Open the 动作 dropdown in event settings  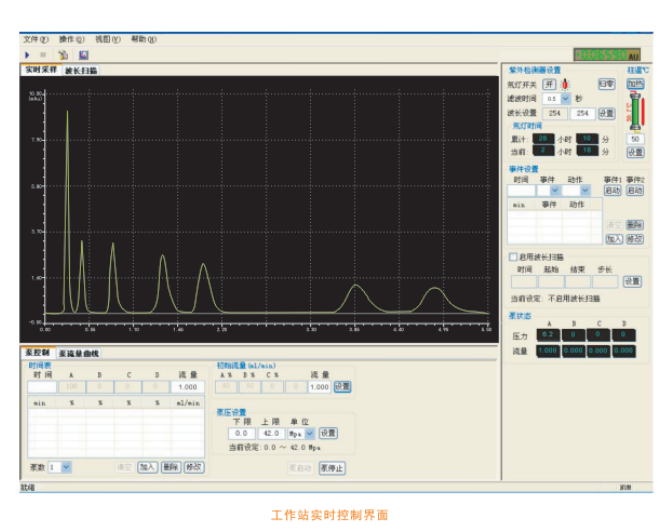pyautogui.click(x=585, y=190)
